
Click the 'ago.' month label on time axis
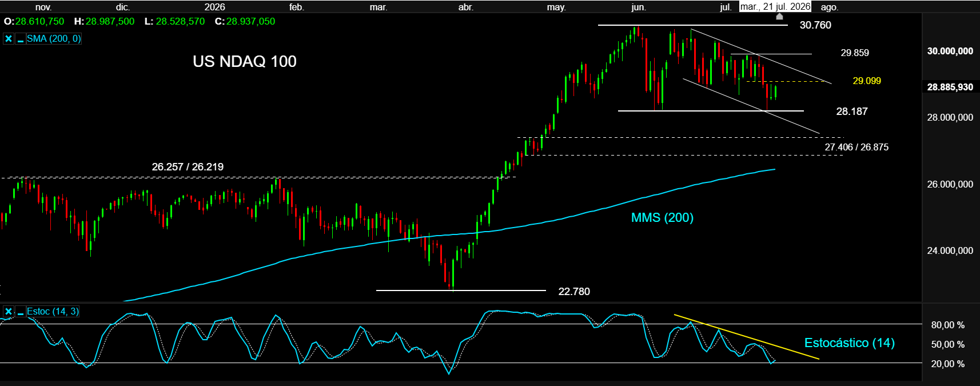tap(830, 7)
